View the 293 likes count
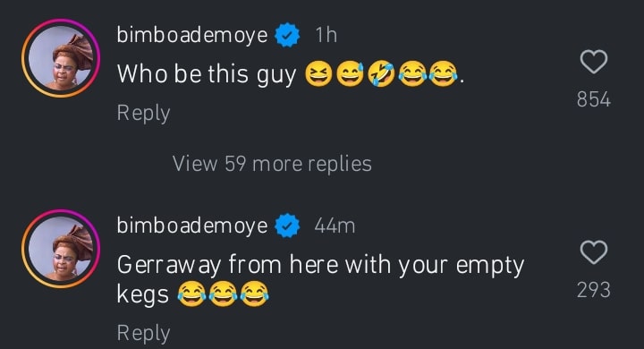644x349 pixels. click(594, 290)
